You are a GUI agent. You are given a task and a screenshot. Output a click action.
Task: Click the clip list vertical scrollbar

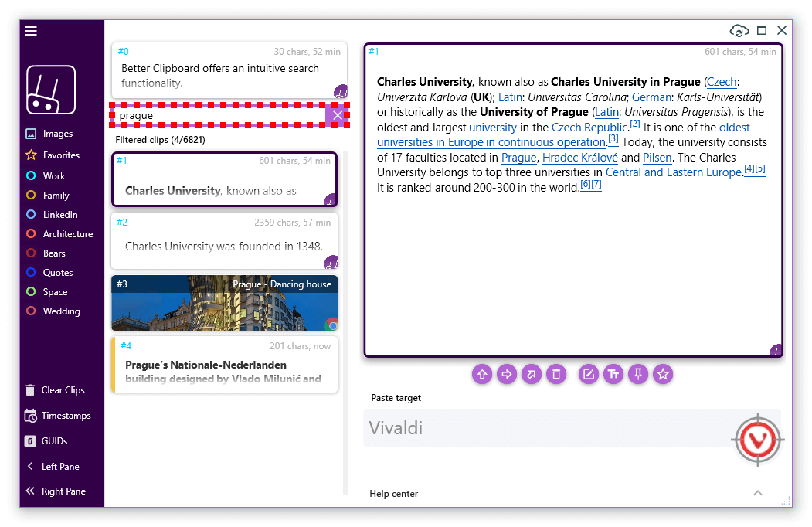click(x=345, y=322)
